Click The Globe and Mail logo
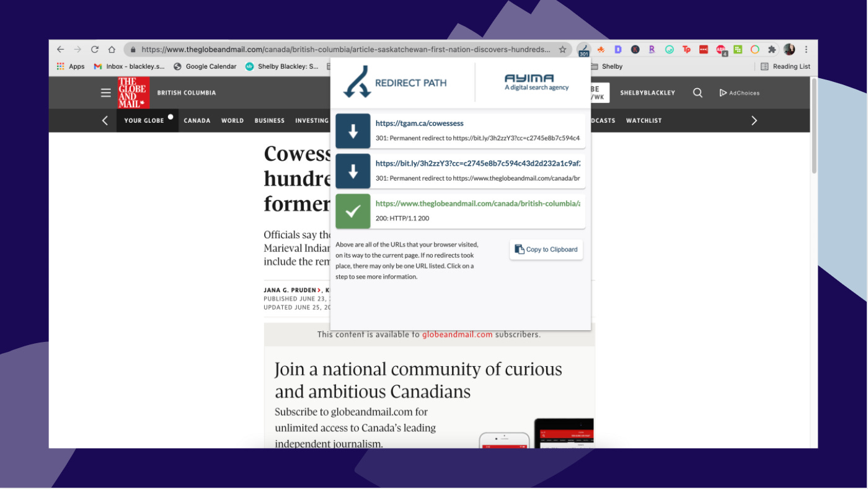 [133, 92]
